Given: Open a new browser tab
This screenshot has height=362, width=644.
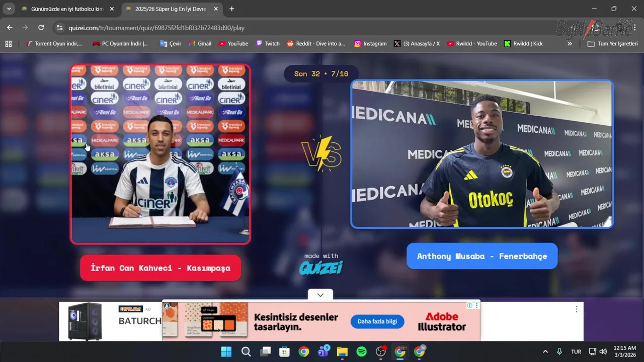Looking at the screenshot, I should click(231, 9).
